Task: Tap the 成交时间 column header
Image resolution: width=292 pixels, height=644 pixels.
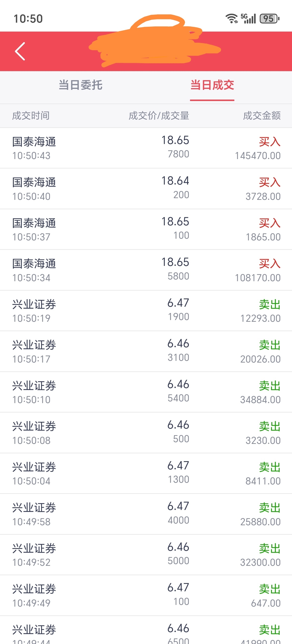Action: click(31, 116)
